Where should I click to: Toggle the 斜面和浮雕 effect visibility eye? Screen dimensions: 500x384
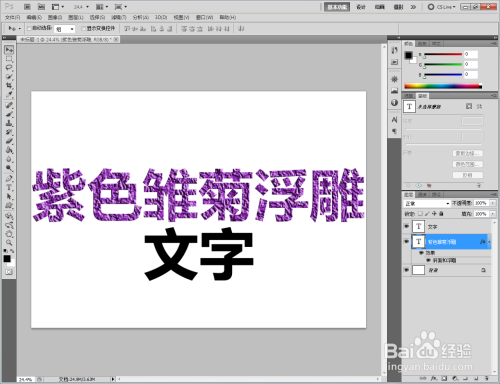click(x=428, y=260)
